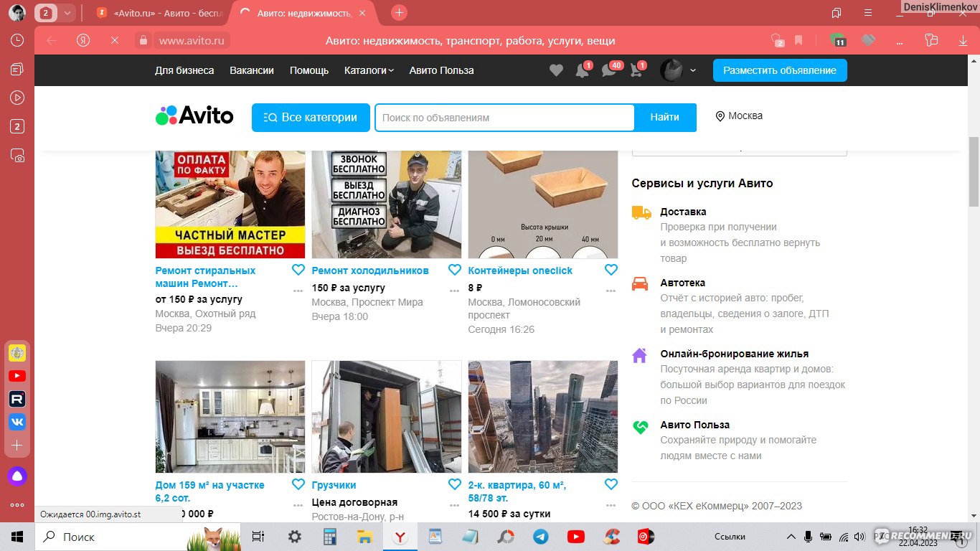Open the Windows Start menu
Screen dimensions: 980x551
coord(17,537)
